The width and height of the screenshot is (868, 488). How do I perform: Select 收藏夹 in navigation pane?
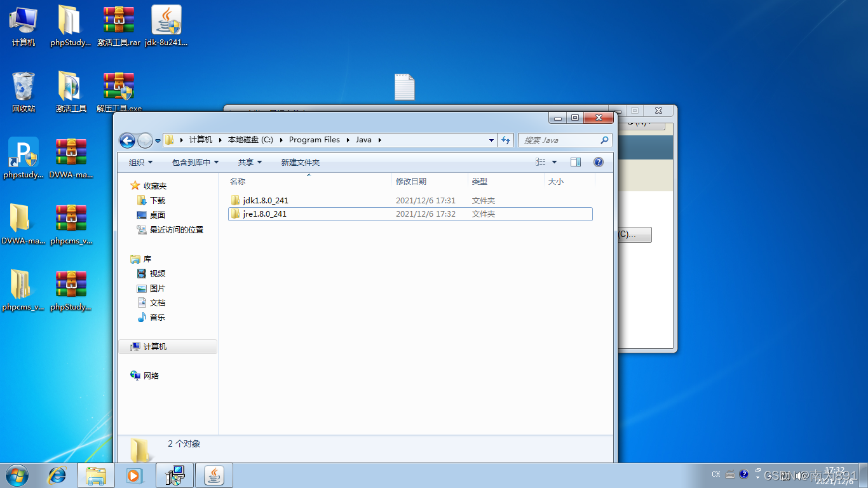point(149,186)
